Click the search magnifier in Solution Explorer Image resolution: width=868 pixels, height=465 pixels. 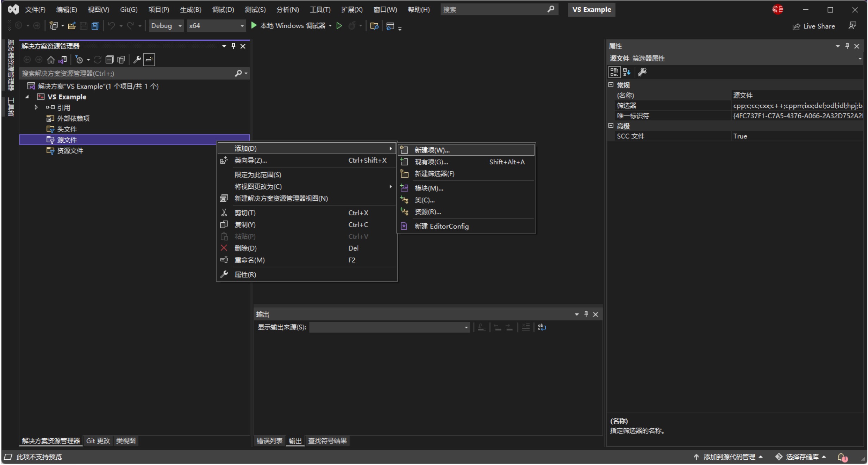tap(238, 73)
